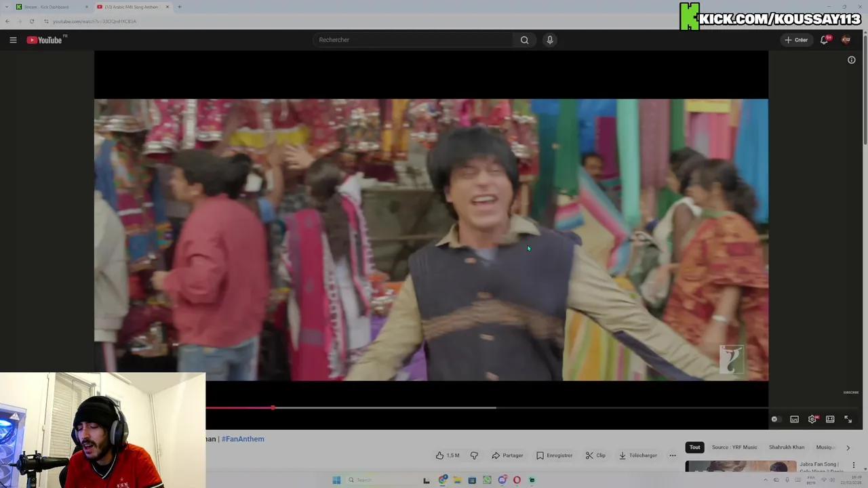The image size is (868, 488).
Task: Open options for Jabra Fan Song suggestion
Action: coord(854,466)
